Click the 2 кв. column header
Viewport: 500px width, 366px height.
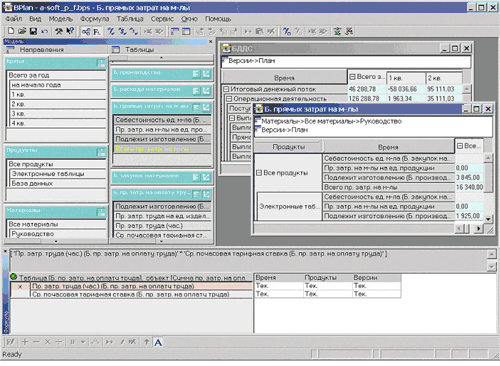444,78
